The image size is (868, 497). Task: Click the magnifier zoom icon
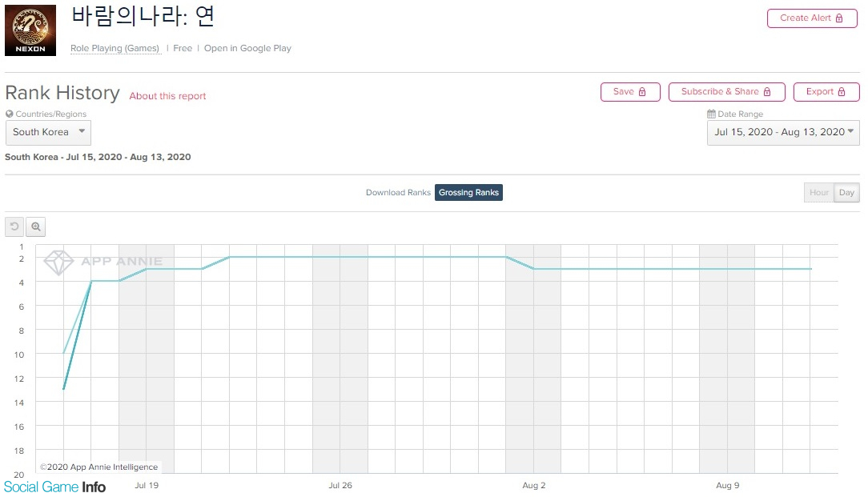(x=36, y=226)
